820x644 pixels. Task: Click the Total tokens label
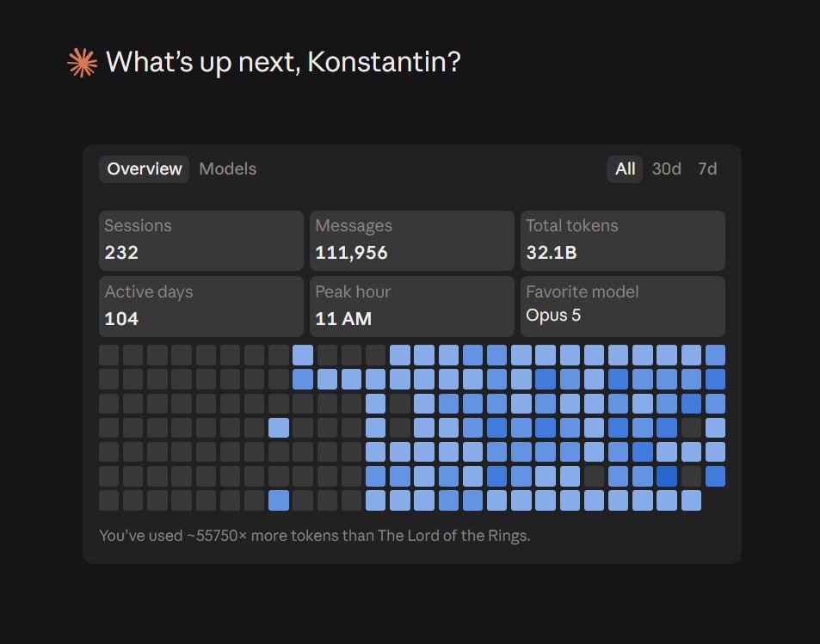[572, 225]
